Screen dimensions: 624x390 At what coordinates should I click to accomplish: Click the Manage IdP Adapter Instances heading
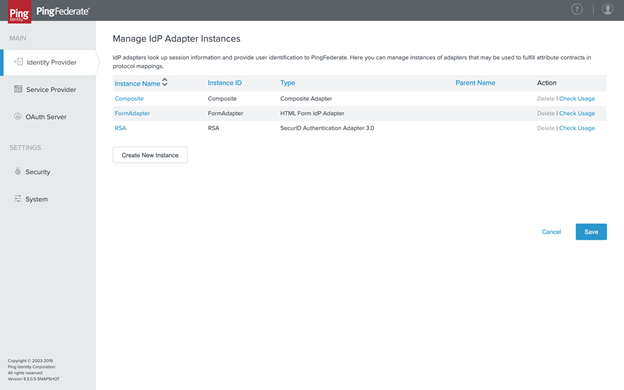pyautogui.click(x=176, y=39)
